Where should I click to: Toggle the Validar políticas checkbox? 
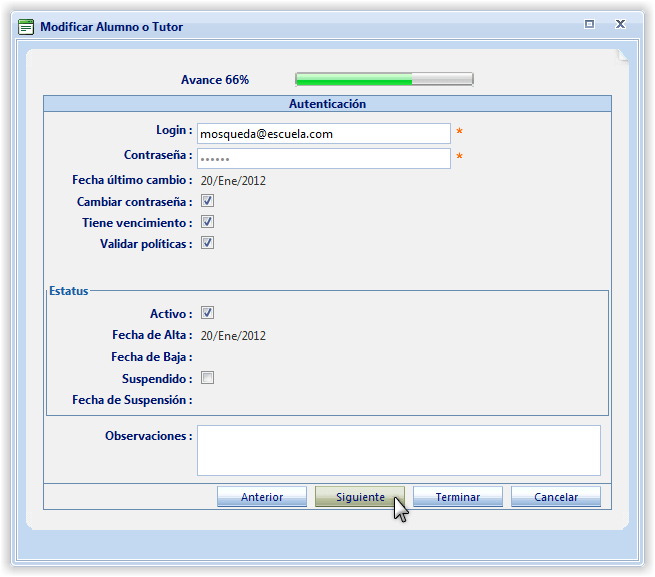coord(207,243)
